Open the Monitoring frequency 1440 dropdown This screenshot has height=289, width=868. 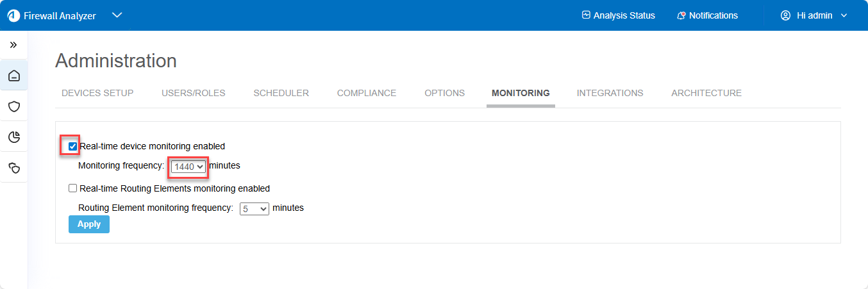point(188,166)
